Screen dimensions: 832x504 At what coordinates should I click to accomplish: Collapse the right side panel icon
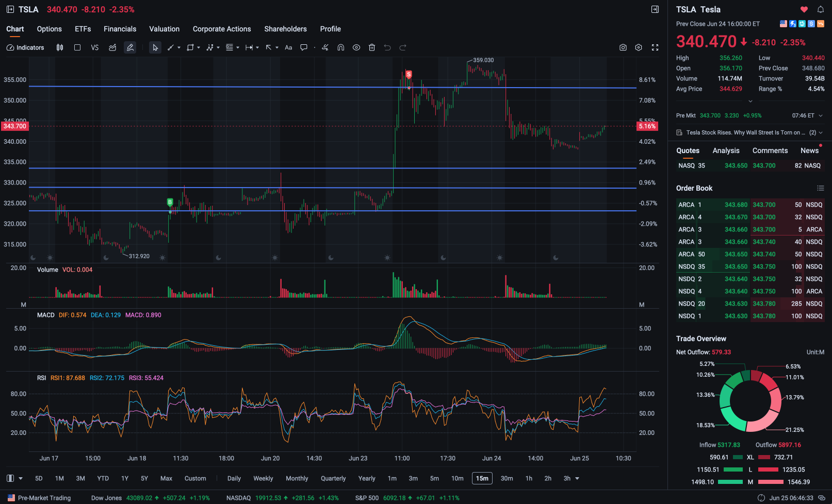pos(655,9)
